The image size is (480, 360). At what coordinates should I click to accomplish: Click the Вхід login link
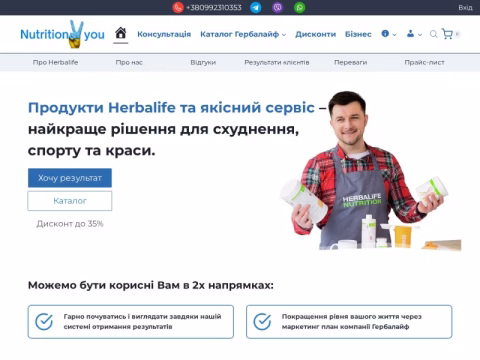(465, 7)
